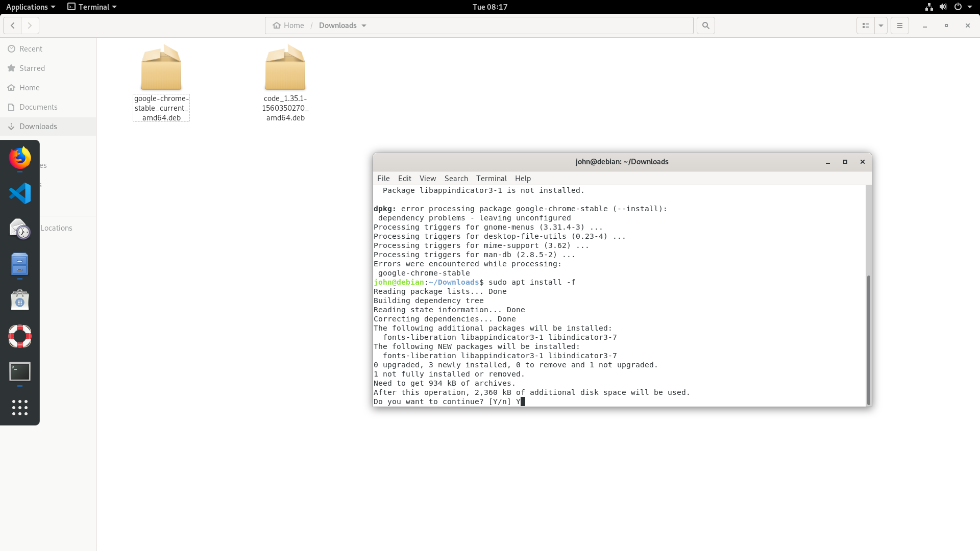Open Documents in Files sidebar
980x551 pixels.
tap(48, 107)
